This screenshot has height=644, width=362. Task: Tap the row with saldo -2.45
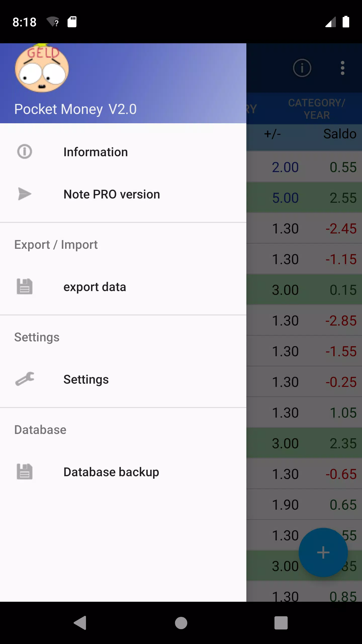click(x=304, y=228)
